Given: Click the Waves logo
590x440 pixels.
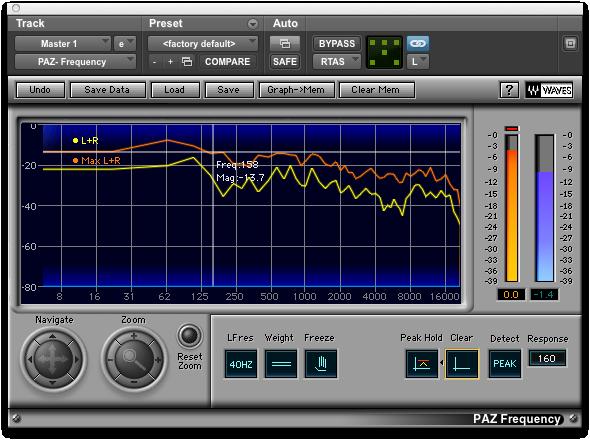Looking at the screenshot, I should click(549, 90).
